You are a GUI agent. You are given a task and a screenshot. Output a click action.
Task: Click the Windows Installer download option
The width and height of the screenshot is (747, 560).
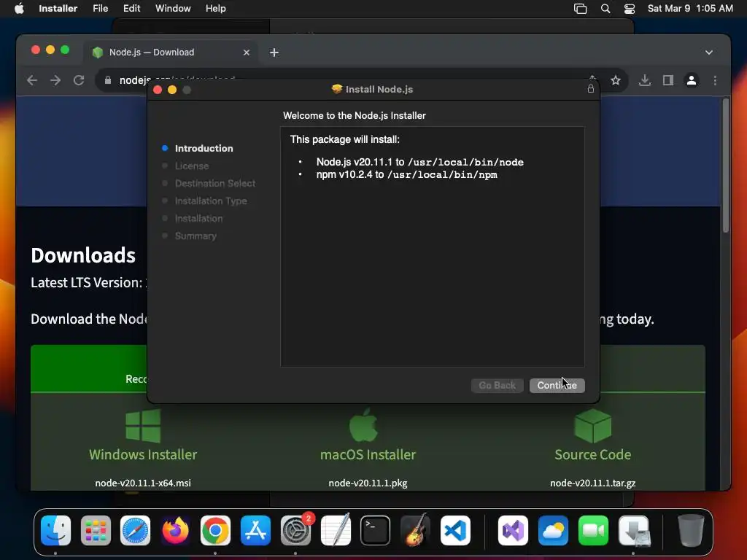[143, 454]
